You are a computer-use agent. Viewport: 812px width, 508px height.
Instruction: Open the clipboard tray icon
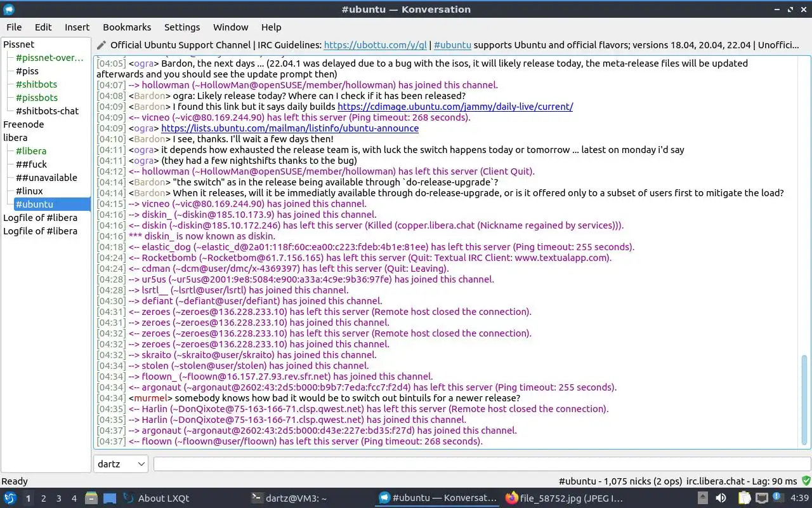coord(744,498)
